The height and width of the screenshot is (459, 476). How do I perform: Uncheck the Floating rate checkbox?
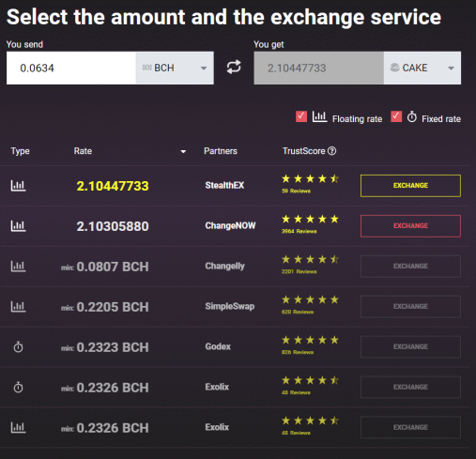click(x=301, y=116)
